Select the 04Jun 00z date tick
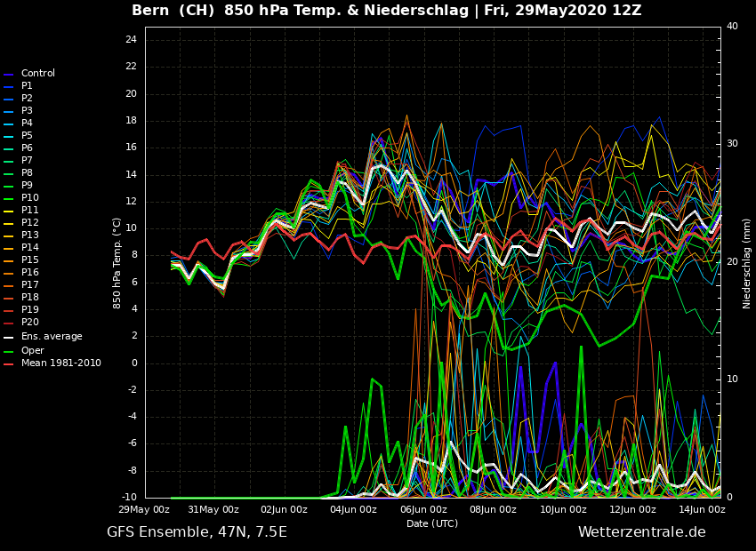The width and height of the screenshot is (756, 551). 353,510
